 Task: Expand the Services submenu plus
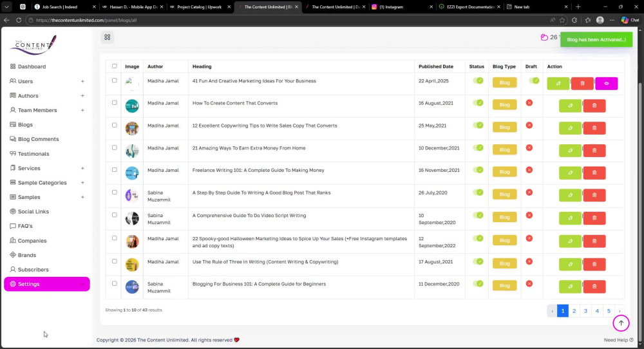coord(82,168)
